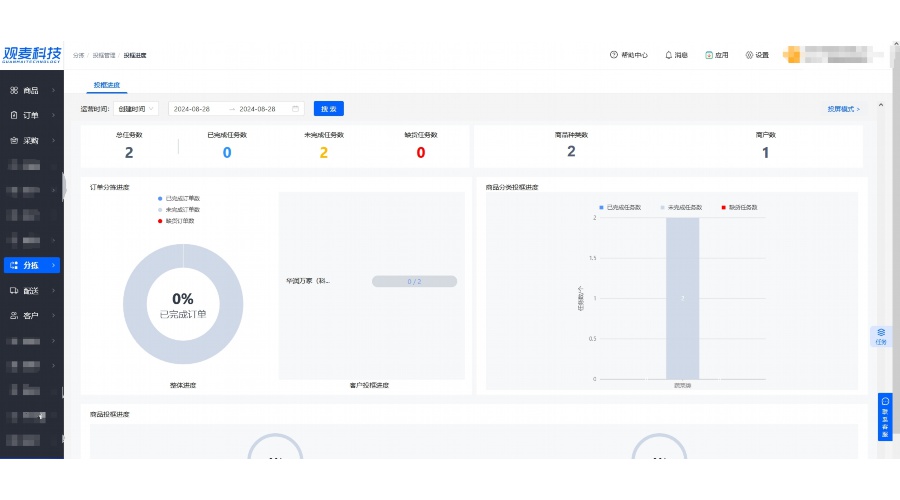The height and width of the screenshot is (500, 900).
Task: Expand the 商品 sidebar menu
Action: point(31,90)
